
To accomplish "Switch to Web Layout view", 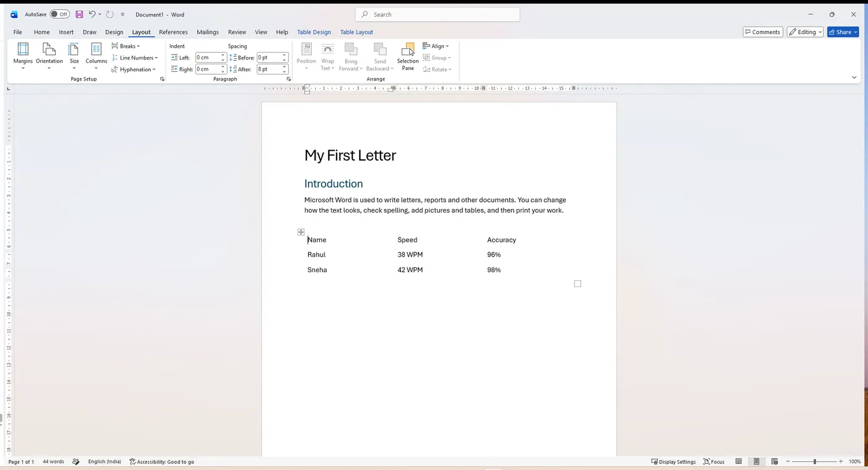I will pos(774,461).
